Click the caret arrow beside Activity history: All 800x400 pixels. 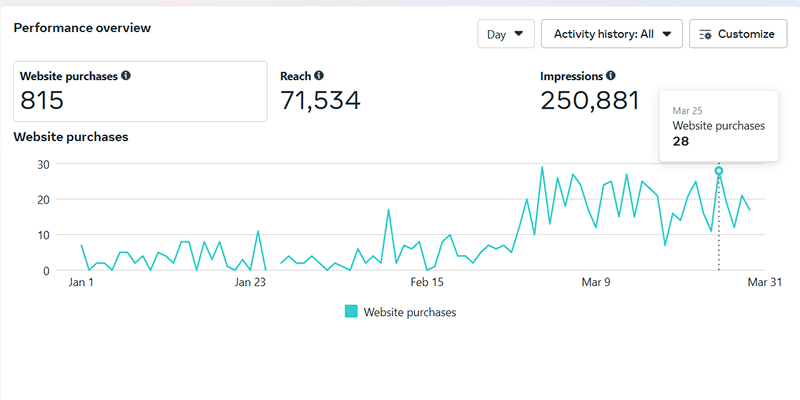(667, 34)
